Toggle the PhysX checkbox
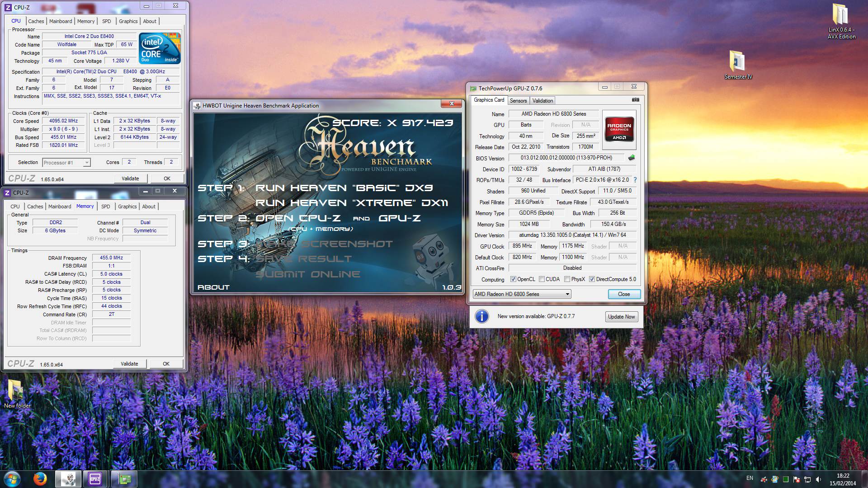868x488 pixels. [567, 279]
